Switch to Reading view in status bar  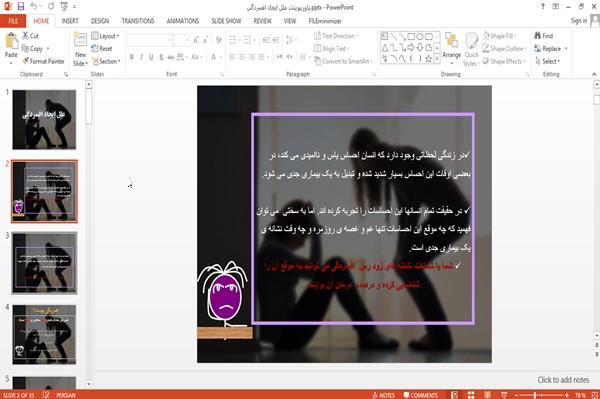point(488,395)
